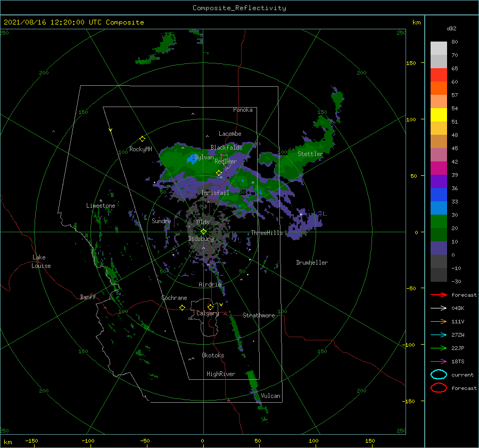Click the Olds label
The width and height of the screenshot is (479, 448).
[x=203, y=222]
